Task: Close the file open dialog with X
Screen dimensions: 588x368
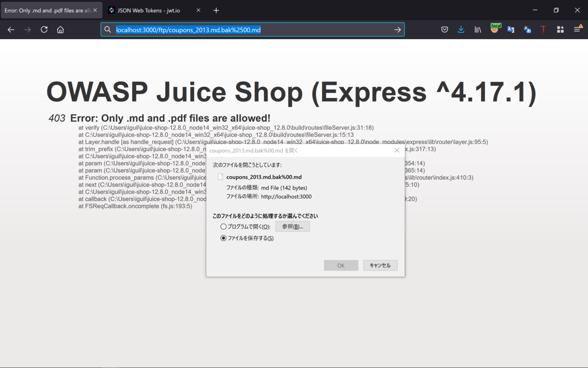Action: pos(397,150)
